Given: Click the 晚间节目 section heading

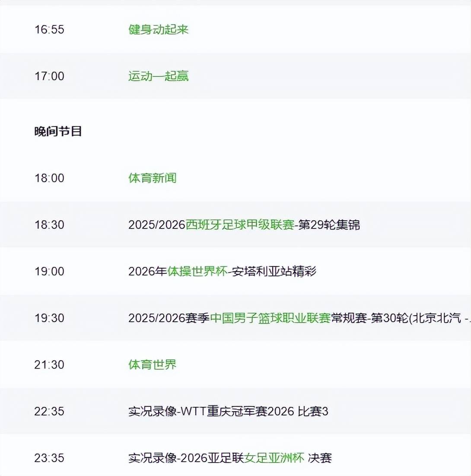Looking at the screenshot, I should coord(58,131).
